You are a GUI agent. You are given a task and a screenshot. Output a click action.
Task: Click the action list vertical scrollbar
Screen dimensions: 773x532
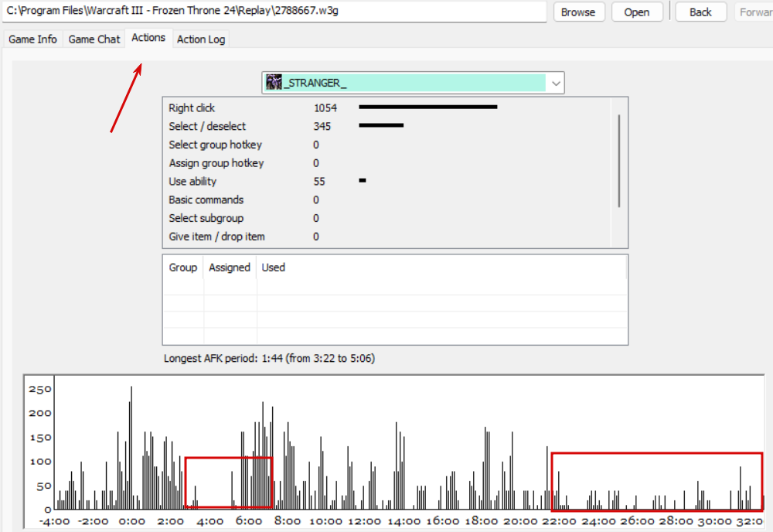coord(618,161)
